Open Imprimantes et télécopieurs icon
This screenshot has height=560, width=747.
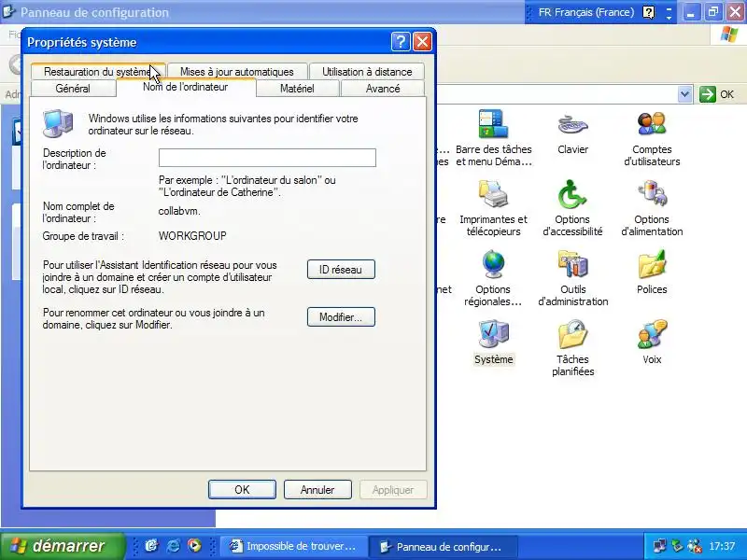(493, 194)
